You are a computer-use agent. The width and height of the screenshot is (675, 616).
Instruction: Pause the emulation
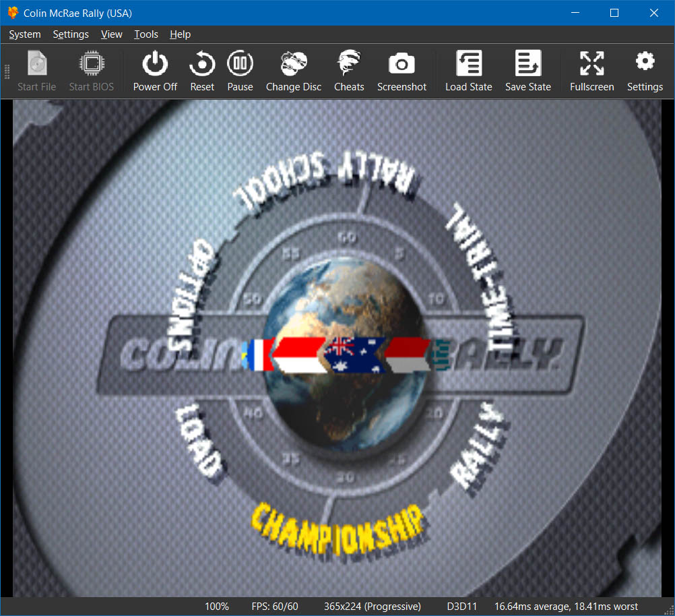click(x=240, y=71)
